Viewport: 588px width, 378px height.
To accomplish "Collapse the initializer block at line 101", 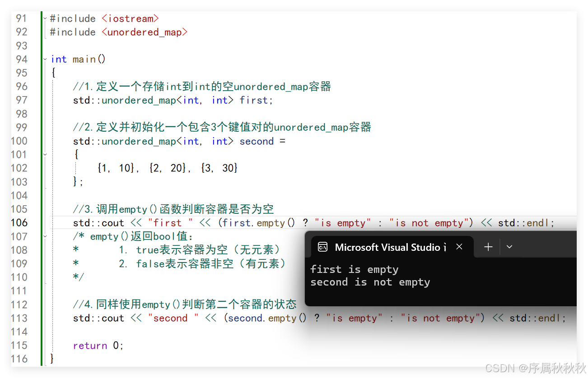I will (x=45, y=154).
